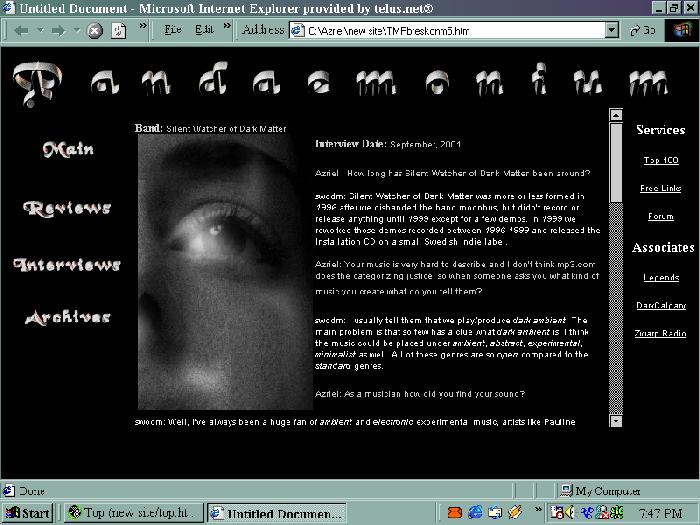Click the browser Forward arrow button
This screenshot has width=700, height=525.
pos(62,30)
